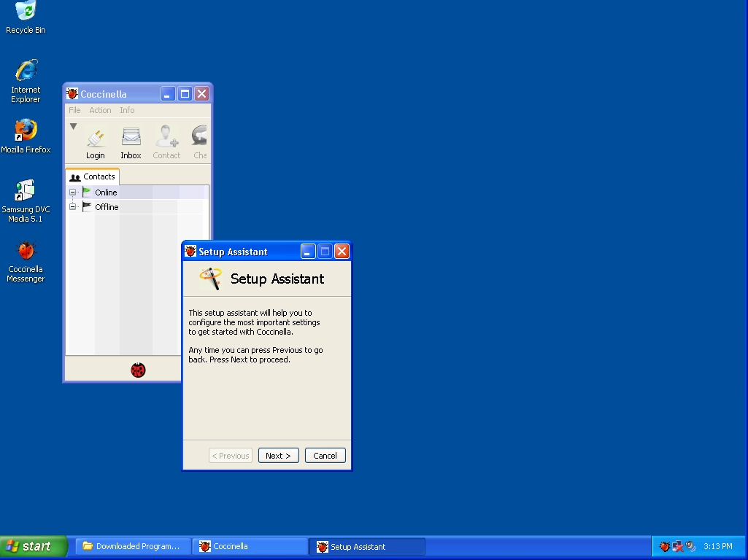Activate the Setup Assistant taskbar button
Screen dimensions: 748x560
(x=367, y=547)
